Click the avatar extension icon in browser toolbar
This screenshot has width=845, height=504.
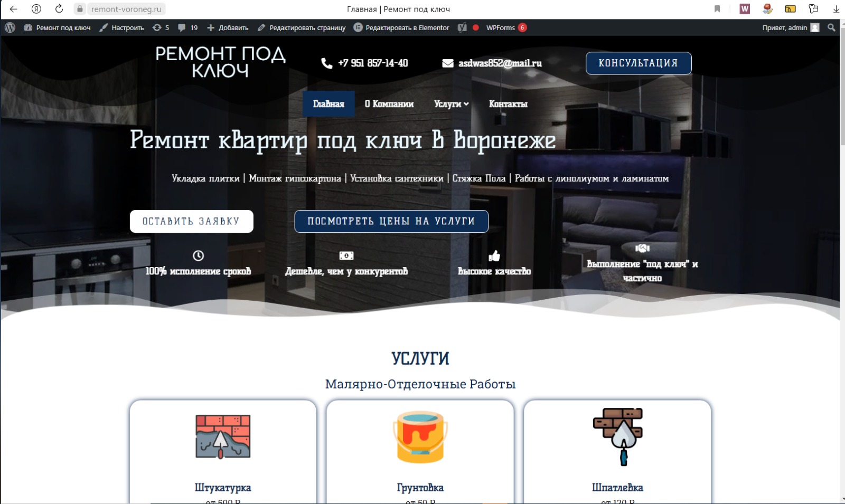click(767, 9)
